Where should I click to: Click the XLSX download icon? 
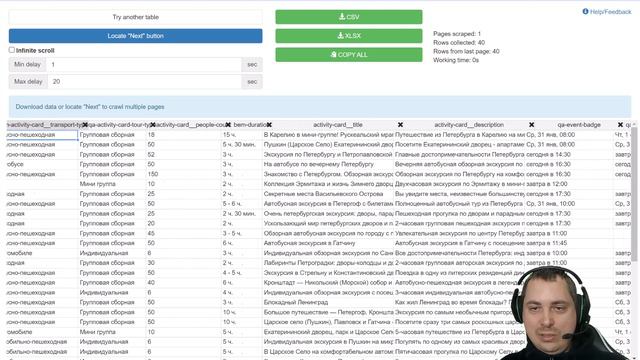tap(340, 36)
